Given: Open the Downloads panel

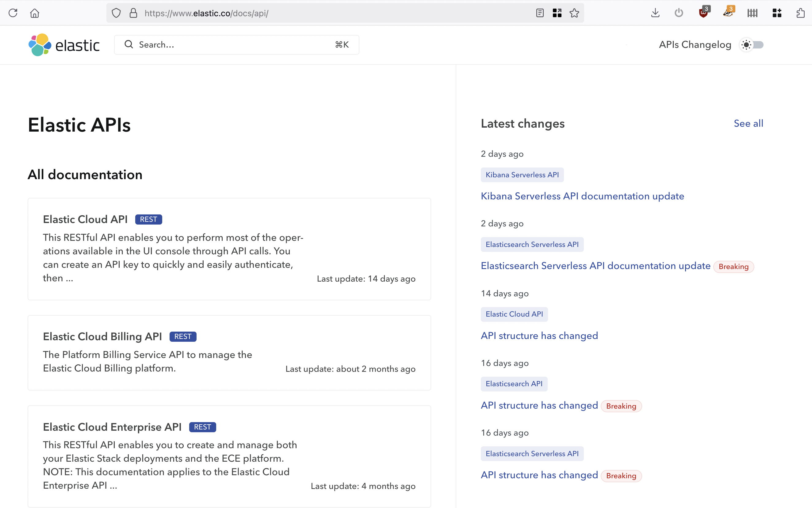Looking at the screenshot, I should 655,13.
